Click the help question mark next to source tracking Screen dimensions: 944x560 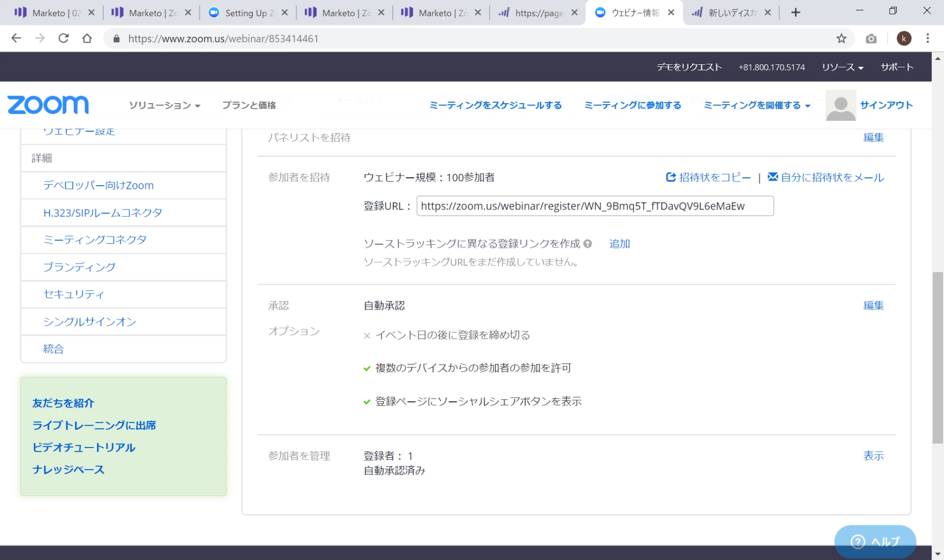point(587,244)
